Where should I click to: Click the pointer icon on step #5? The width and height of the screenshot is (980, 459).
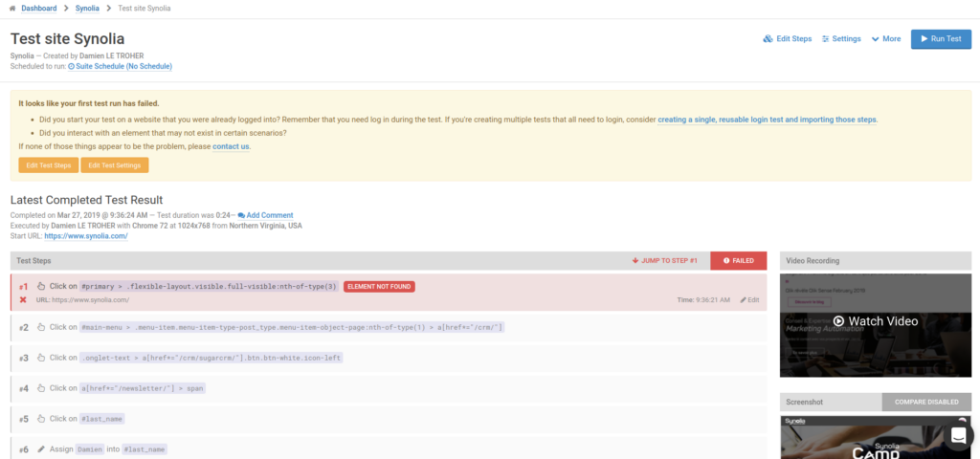tap(41, 419)
